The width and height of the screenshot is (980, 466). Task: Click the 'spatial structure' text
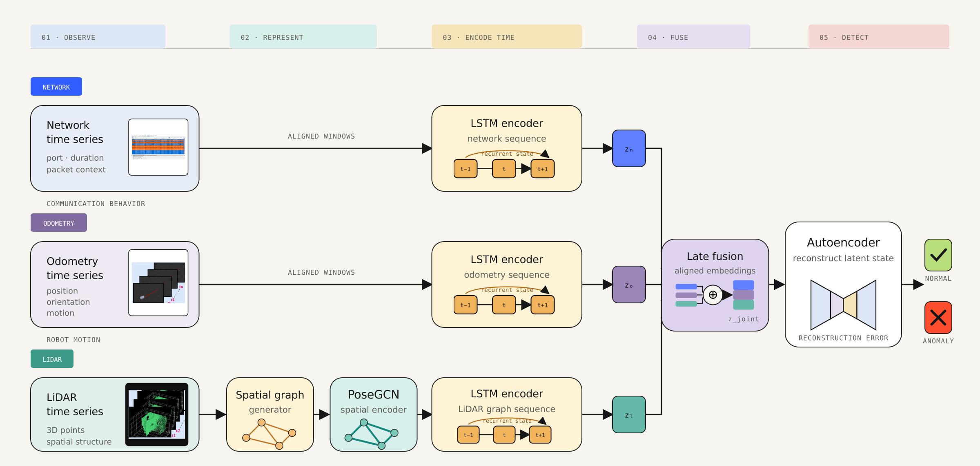pyautogui.click(x=79, y=442)
